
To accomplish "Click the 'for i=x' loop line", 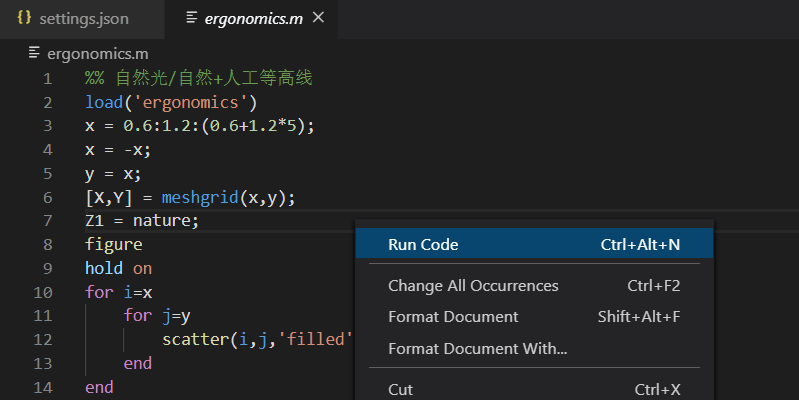I will [x=118, y=292].
